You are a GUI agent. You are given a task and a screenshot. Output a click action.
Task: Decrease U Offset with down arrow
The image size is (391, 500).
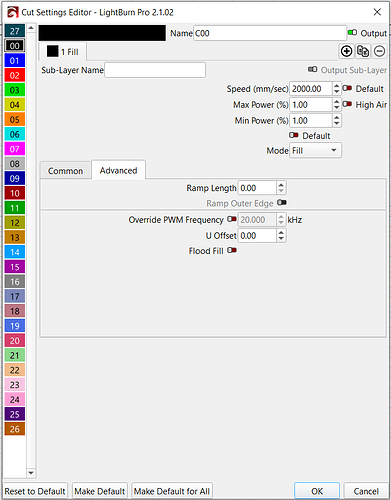pos(281,239)
